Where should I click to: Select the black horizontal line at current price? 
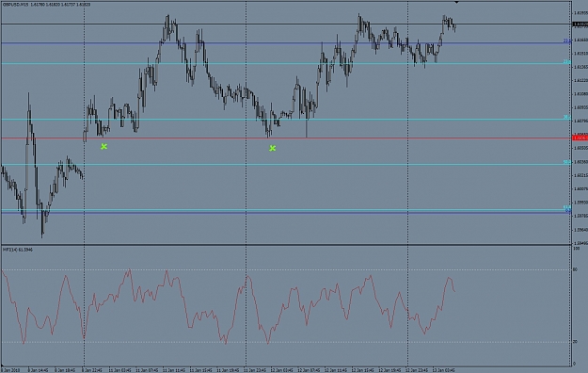click(287, 24)
